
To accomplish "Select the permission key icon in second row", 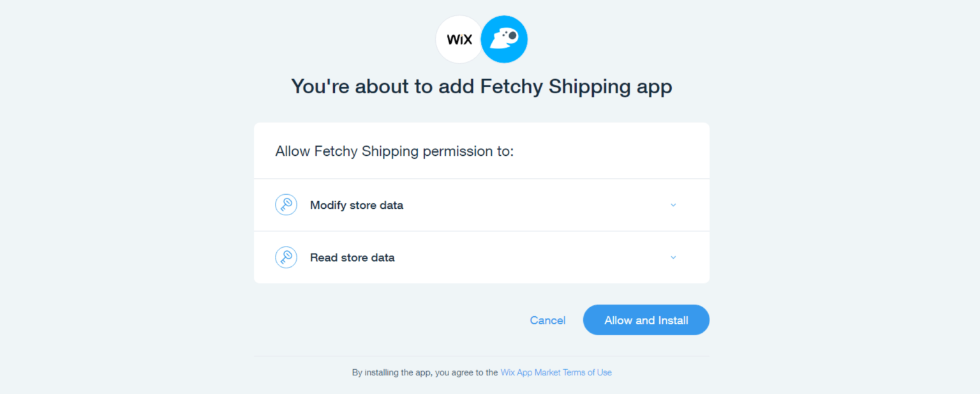I will (x=286, y=257).
